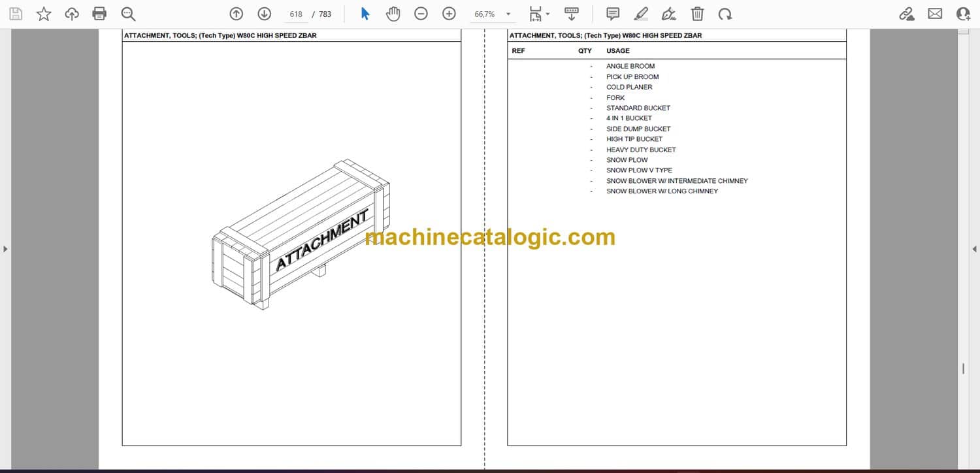
Task: Zoom out with the minus icon
Action: click(421, 14)
